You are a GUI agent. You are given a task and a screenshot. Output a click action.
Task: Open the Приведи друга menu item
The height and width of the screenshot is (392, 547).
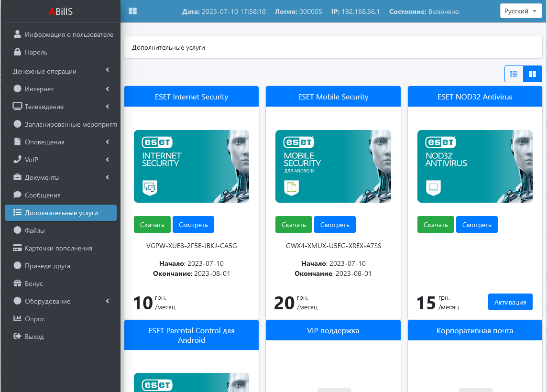coord(60,266)
